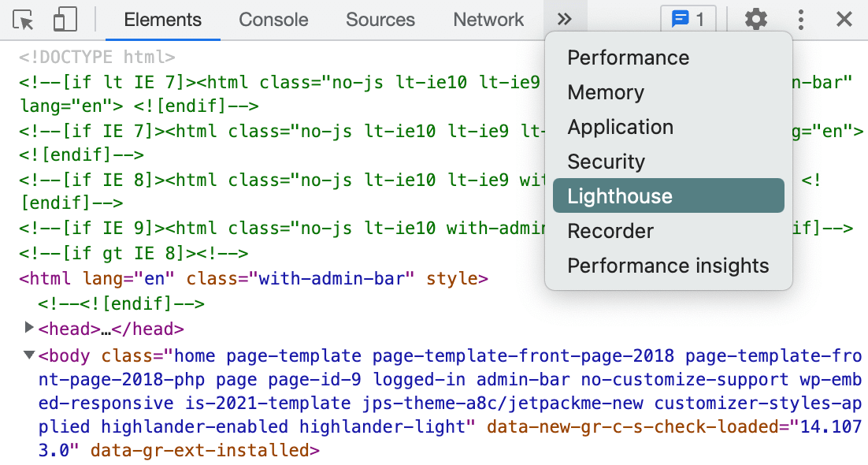Switch to the Sources tab
Image resolution: width=868 pixels, height=465 pixels.
380,20
